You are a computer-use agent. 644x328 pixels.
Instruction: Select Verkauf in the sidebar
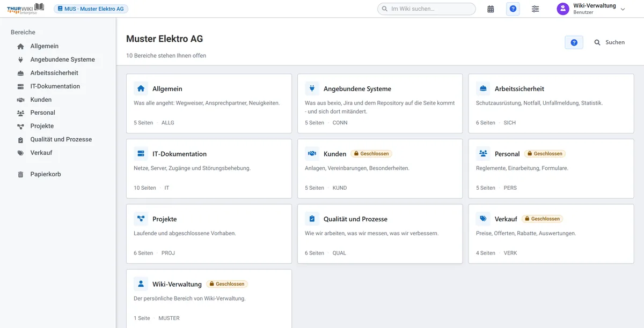[x=41, y=153]
